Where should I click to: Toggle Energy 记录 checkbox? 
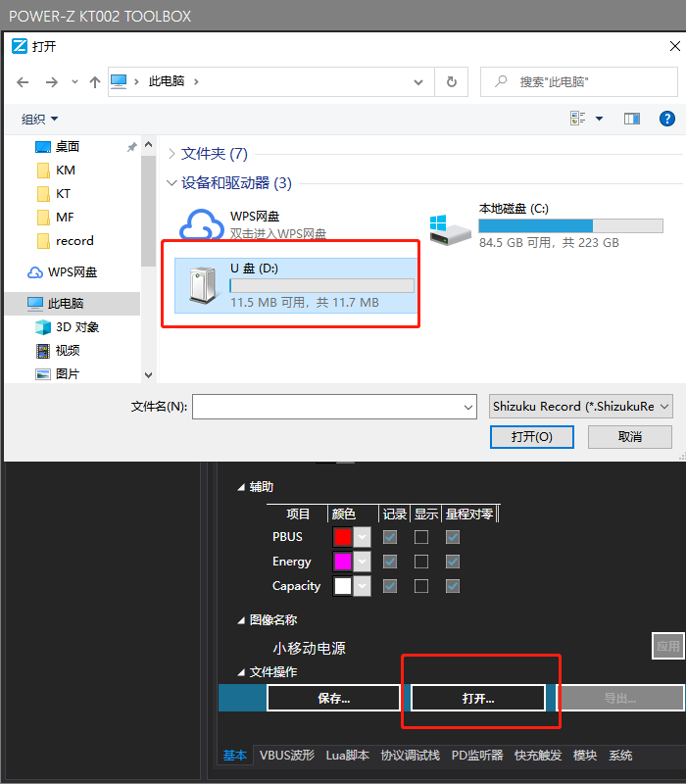(x=390, y=562)
